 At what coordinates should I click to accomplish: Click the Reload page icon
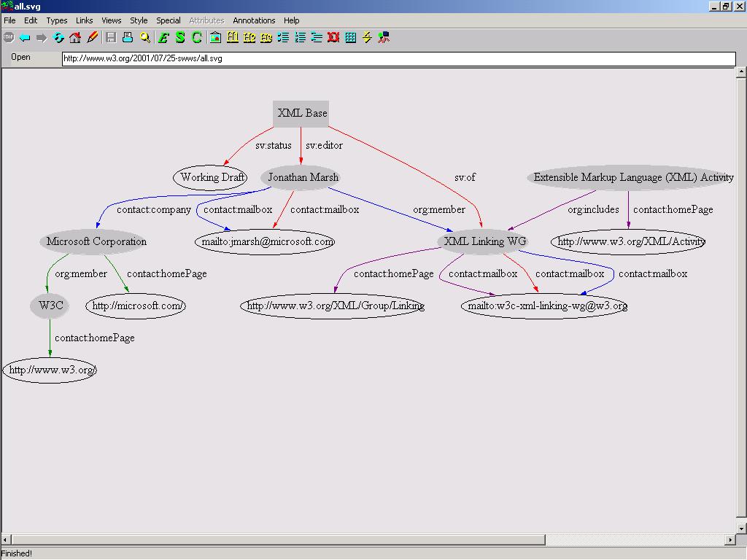coord(58,37)
